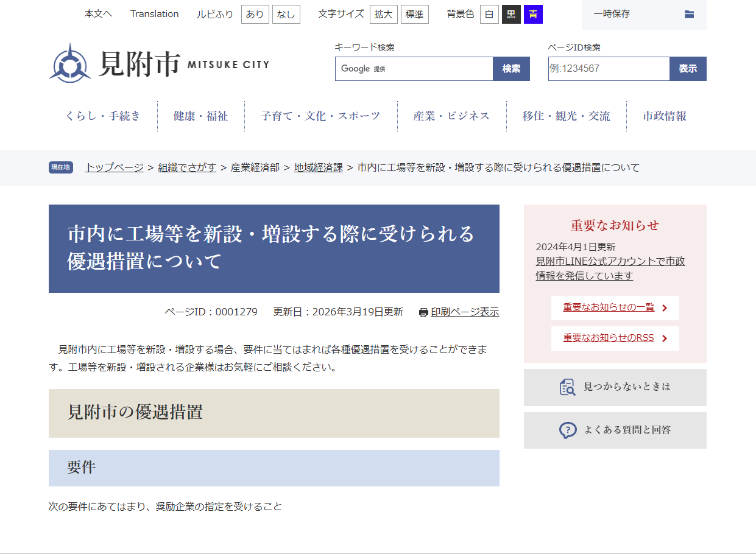Open the 健康・福祉 menu
Image resolution: width=756 pixels, height=554 pixels.
pyautogui.click(x=201, y=116)
